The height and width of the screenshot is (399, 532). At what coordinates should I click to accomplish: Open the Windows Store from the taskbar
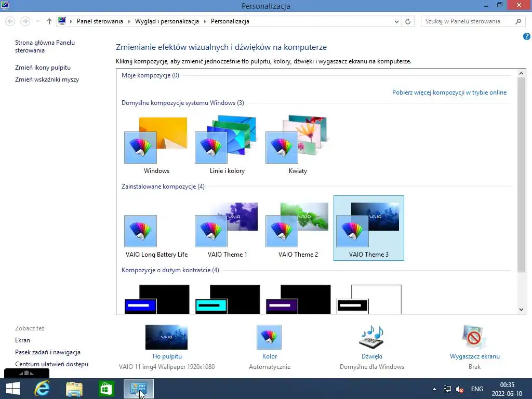[x=106, y=389]
